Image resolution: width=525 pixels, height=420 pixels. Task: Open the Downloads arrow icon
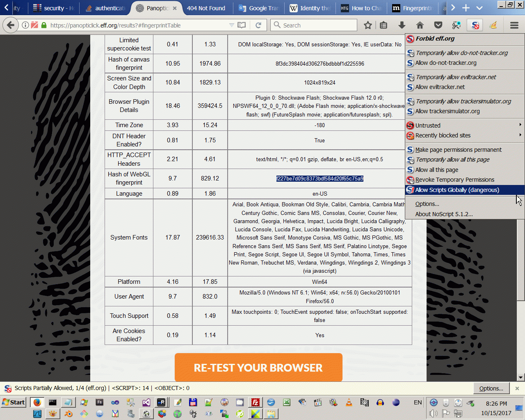[402, 25]
